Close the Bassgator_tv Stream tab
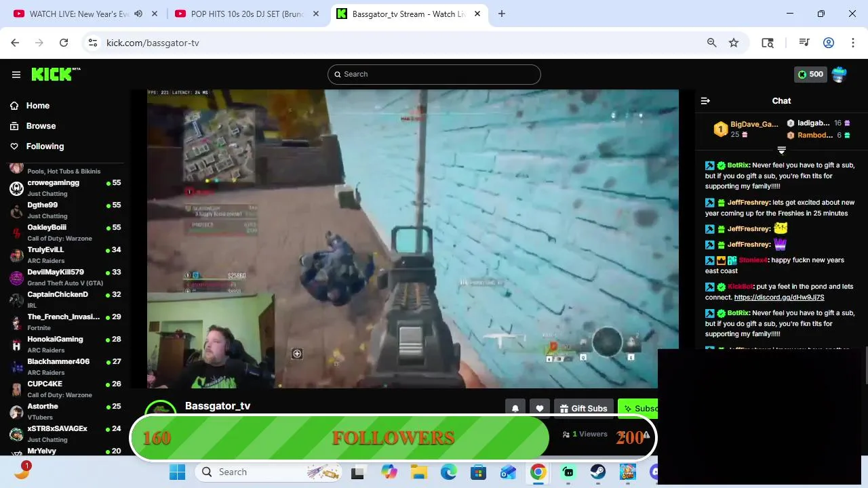This screenshot has width=868, height=488. 477,14
